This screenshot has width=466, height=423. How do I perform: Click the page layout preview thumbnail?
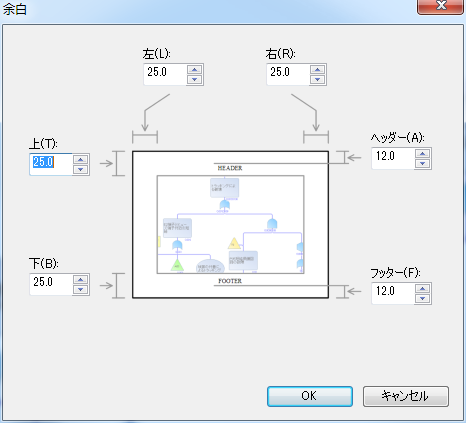(x=230, y=224)
